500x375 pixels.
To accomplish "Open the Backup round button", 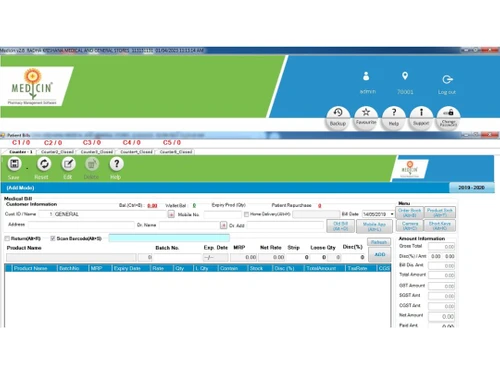I will click(338, 118).
